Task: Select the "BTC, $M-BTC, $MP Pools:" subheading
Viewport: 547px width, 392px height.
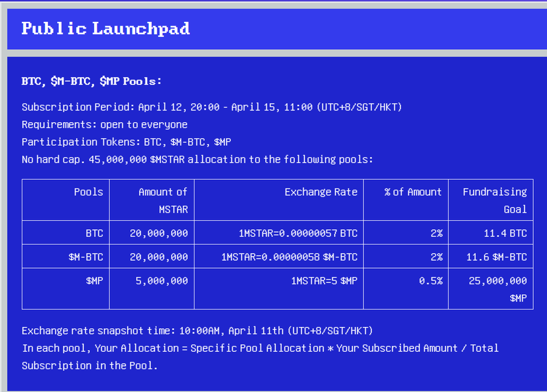Action: (x=92, y=81)
